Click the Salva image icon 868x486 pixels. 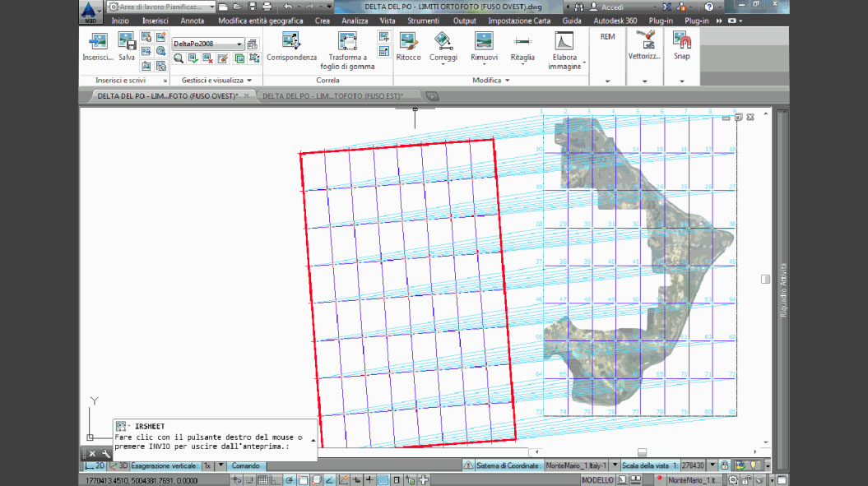point(127,41)
